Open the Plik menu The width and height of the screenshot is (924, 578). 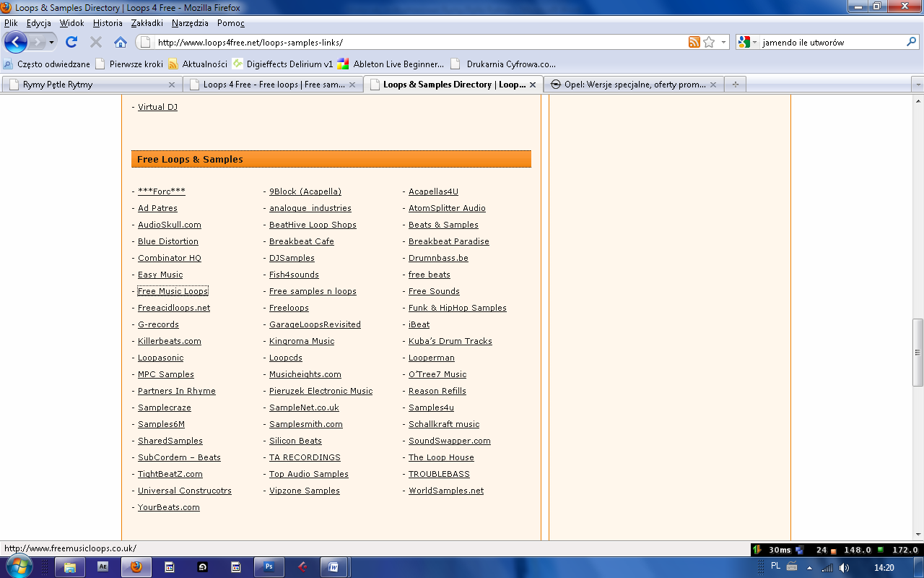coord(11,23)
